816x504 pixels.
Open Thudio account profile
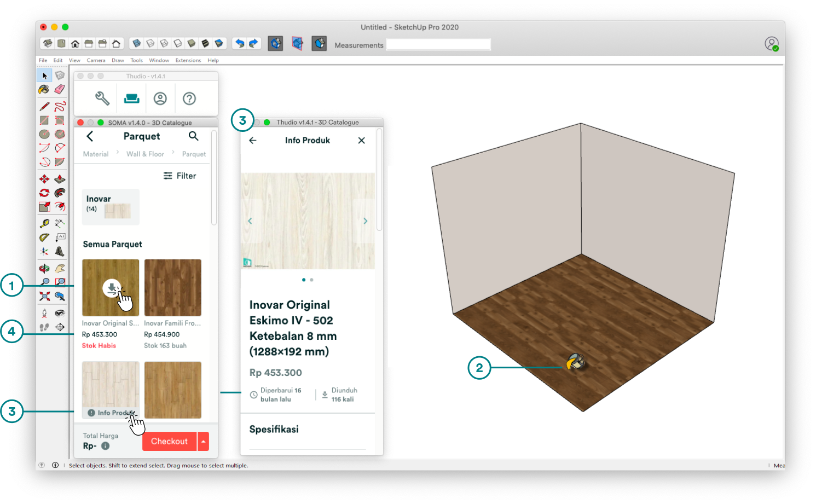(160, 99)
